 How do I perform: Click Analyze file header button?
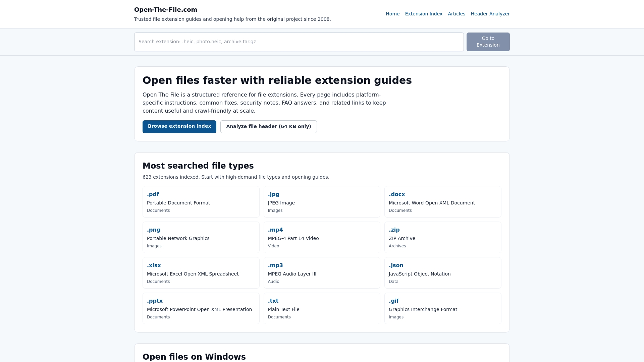coord(268,126)
